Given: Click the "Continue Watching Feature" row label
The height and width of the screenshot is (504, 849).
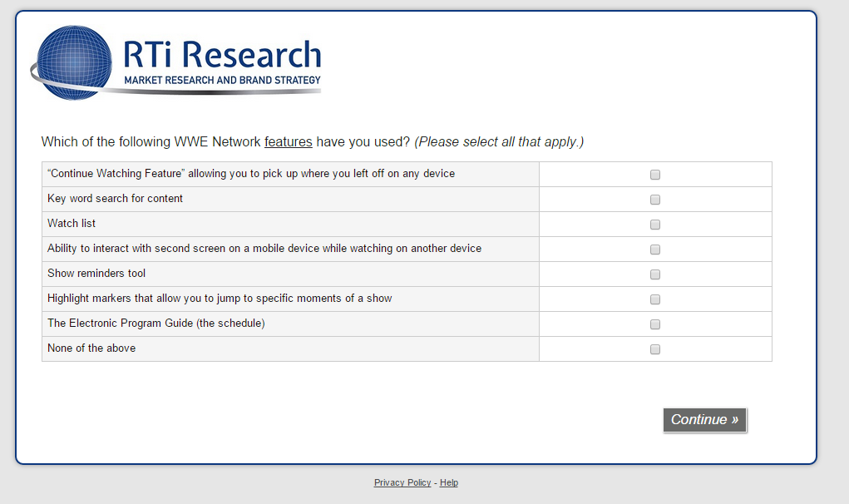Looking at the screenshot, I should pos(251,173).
